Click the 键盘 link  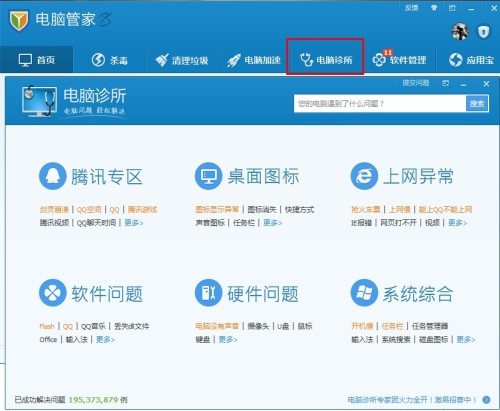(x=203, y=339)
